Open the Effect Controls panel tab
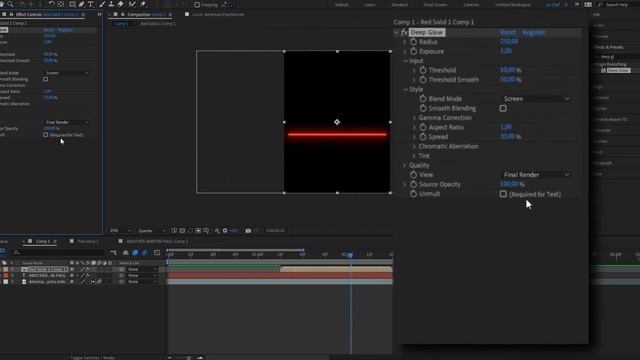This screenshot has width=640, height=360. 46,14
